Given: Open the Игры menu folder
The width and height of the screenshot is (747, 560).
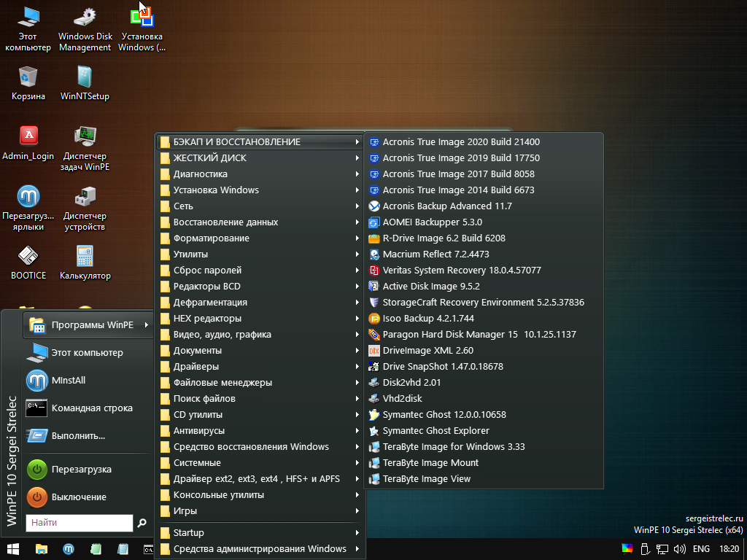Looking at the screenshot, I should (x=260, y=511).
